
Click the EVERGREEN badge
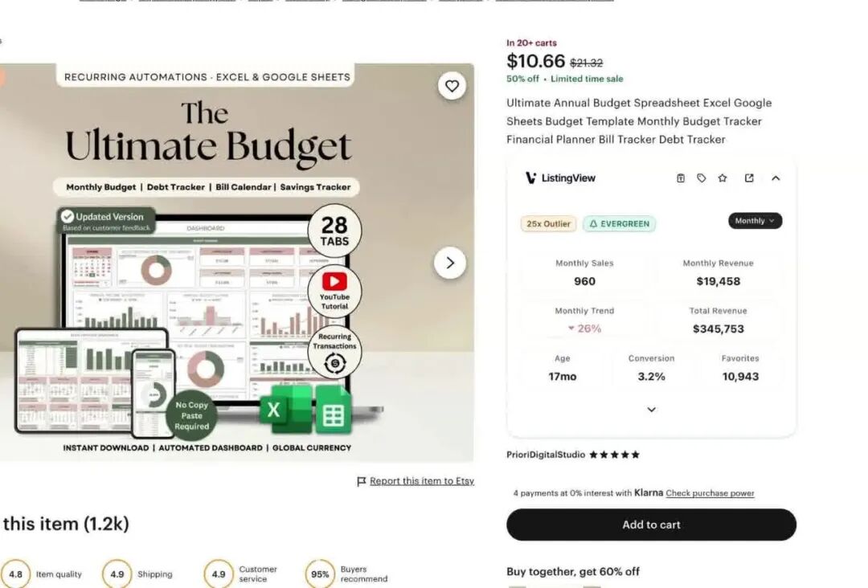pos(619,224)
